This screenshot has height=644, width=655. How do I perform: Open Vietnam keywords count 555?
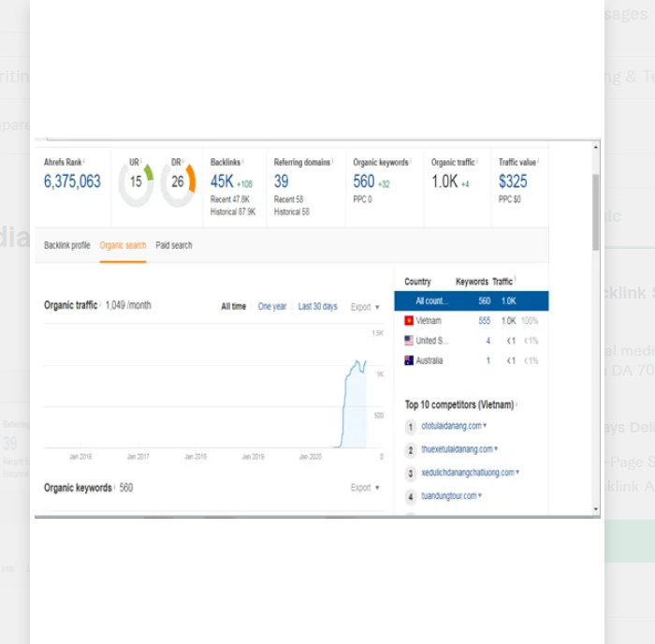pos(484,320)
